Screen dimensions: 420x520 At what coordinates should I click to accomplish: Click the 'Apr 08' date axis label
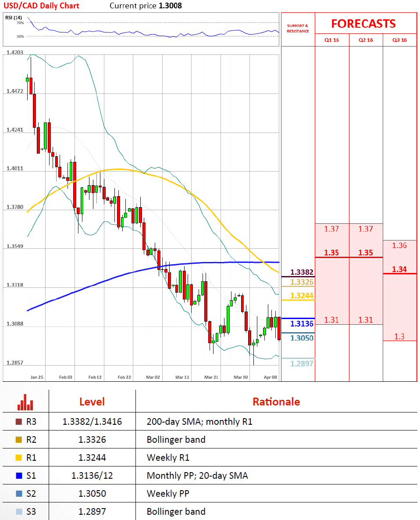(271, 377)
